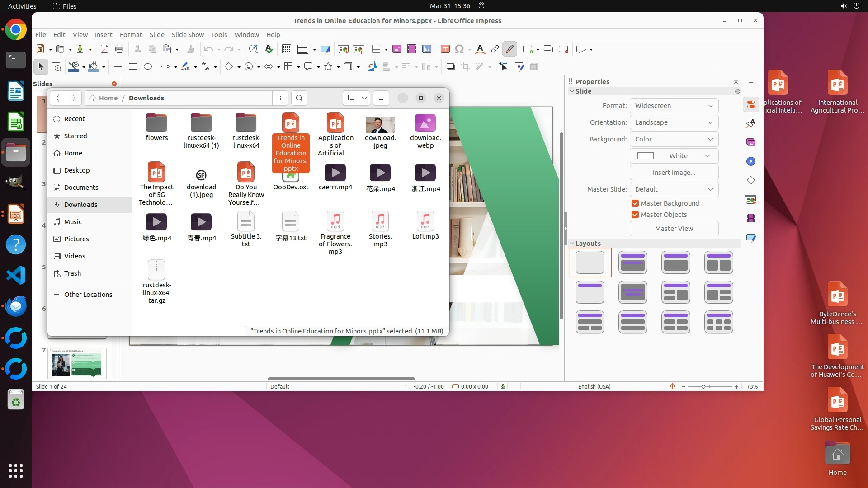Click the Insert Table toolbar icon
868x488 pixels.
click(x=376, y=49)
